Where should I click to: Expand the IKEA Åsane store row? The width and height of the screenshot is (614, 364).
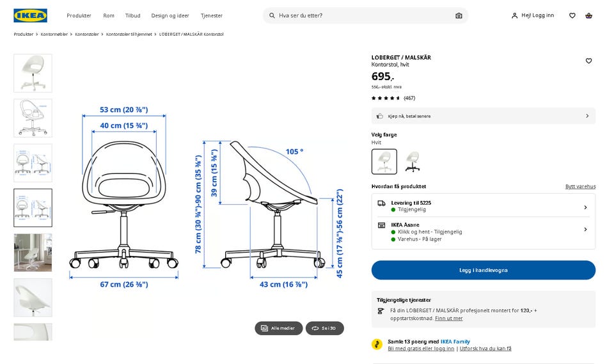click(484, 232)
